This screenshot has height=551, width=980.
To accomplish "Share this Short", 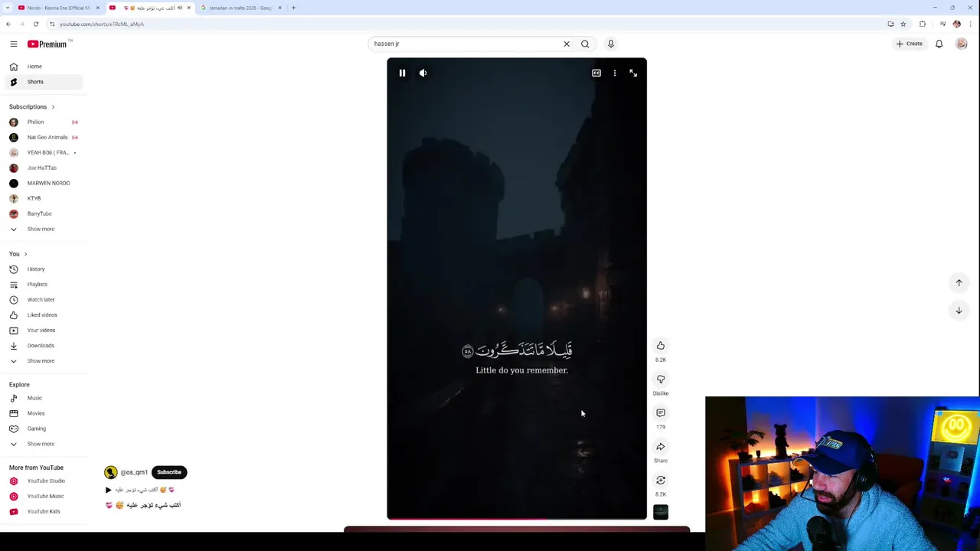I will 661,447.
